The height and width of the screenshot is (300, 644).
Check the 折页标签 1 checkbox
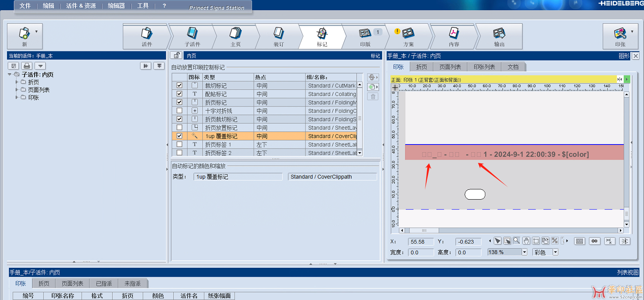tap(179, 144)
